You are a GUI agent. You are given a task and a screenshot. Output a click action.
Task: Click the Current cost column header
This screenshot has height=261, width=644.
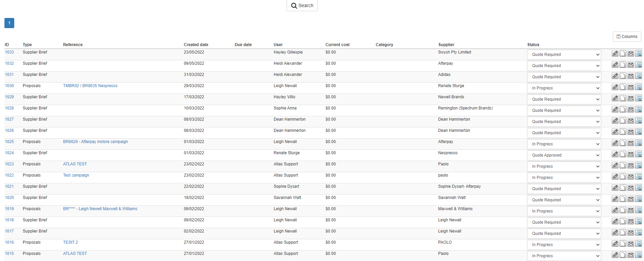point(337,45)
